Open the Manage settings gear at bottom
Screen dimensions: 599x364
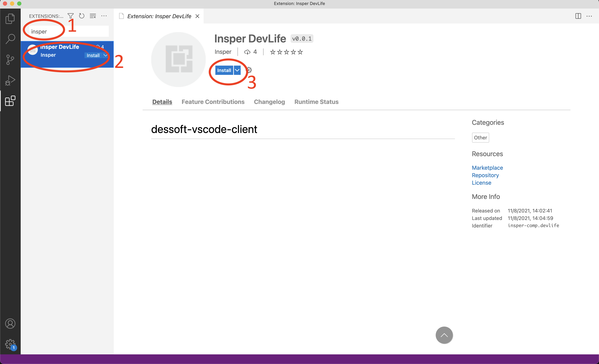[x=10, y=344]
